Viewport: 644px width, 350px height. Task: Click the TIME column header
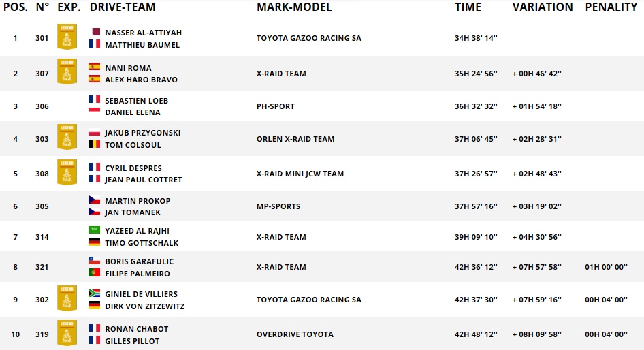[x=468, y=7]
